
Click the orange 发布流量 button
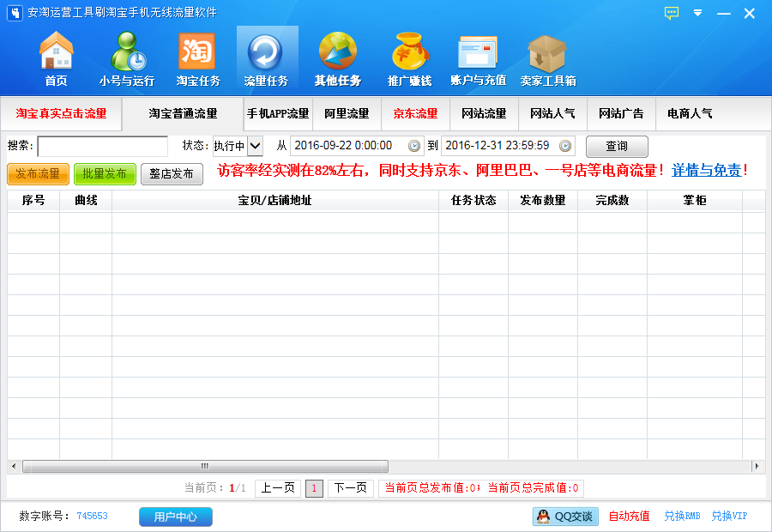[x=38, y=174]
